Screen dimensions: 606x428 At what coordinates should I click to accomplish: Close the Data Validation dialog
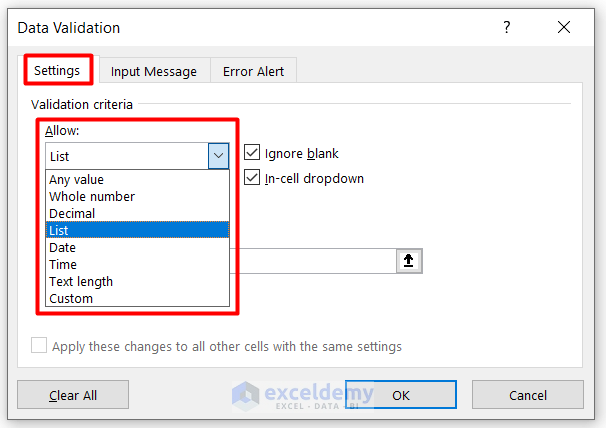tap(564, 28)
